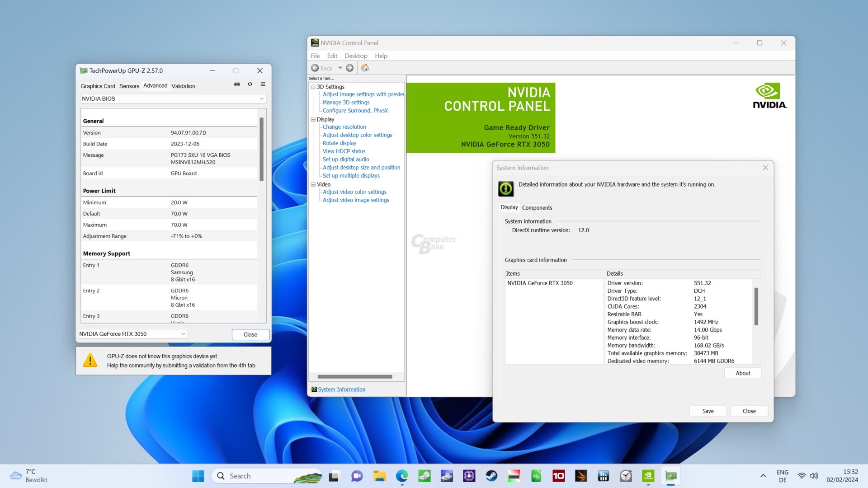Click the Forward arrow in NVIDIA Control Panel
This screenshot has height=488, width=868.
[349, 68]
